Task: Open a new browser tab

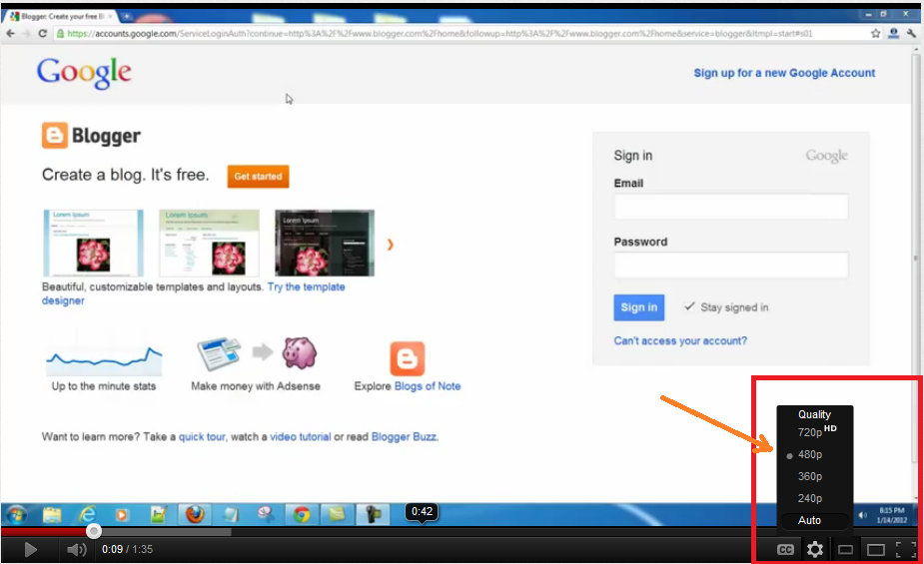Action: (x=127, y=17)
